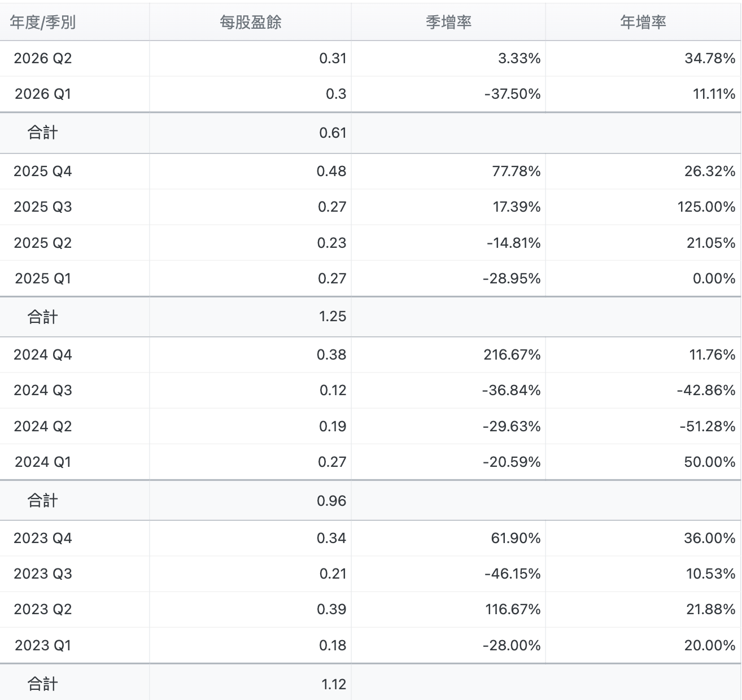Viewport: 742px width, 700px height.
Task: Click the 2025 Q4 row label
Action: tap(43, 171)
